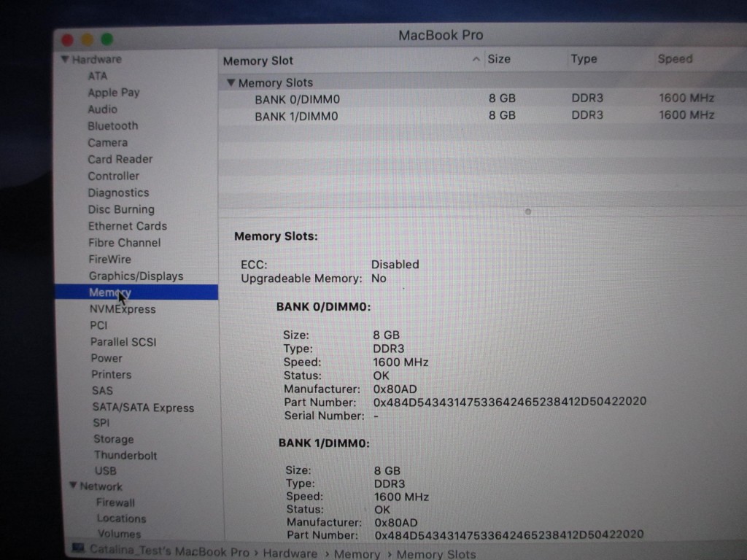Show Diagnostics information
The image size is (747, 560).
tap(119, 192)
